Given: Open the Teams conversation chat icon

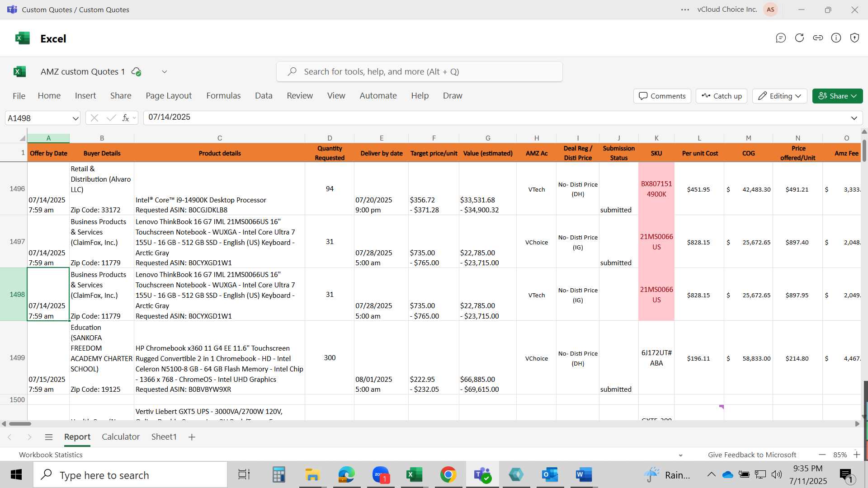Looking at the screenshot, I should (781, 38).
